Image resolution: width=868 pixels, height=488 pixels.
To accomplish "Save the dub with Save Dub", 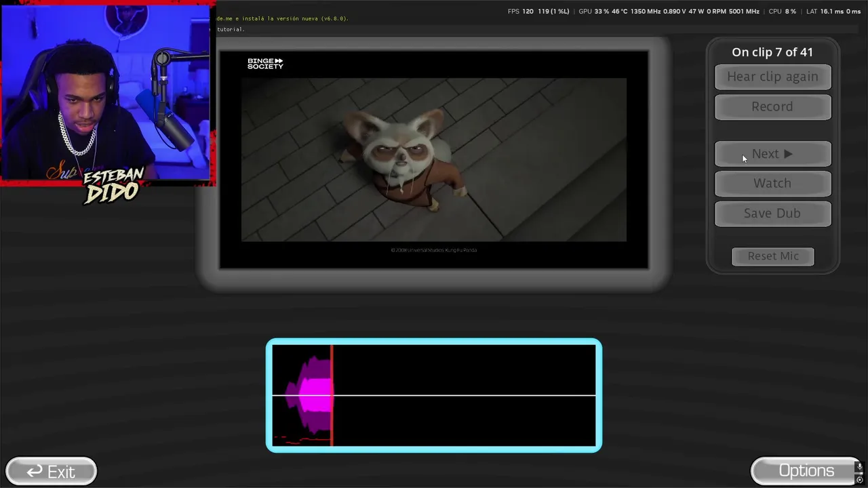I will pyautogui.click(x=772, y=213).
